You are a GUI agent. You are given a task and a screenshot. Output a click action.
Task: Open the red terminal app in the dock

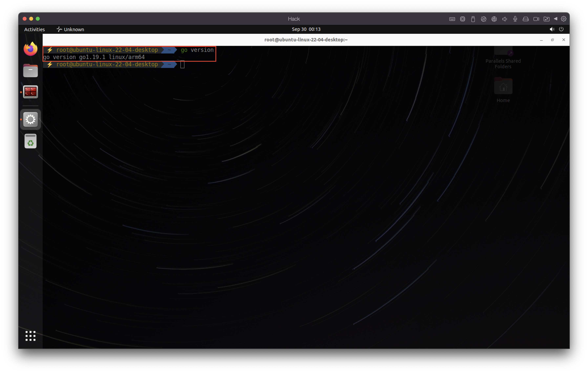tap(31, 92)
